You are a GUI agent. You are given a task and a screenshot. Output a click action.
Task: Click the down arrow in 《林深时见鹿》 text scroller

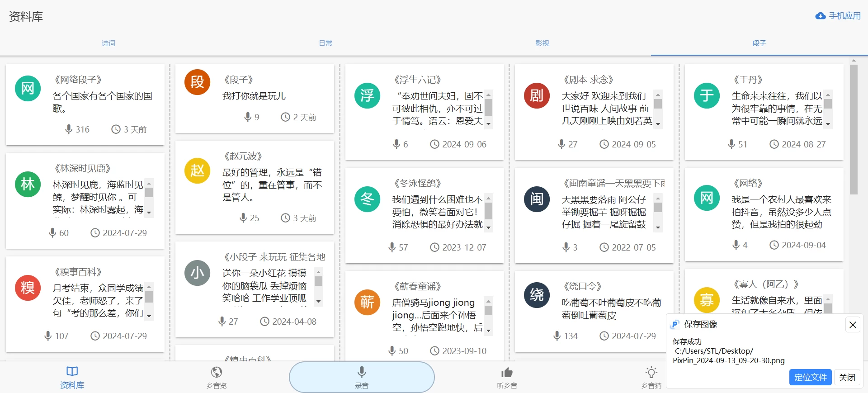coord(149,213)
